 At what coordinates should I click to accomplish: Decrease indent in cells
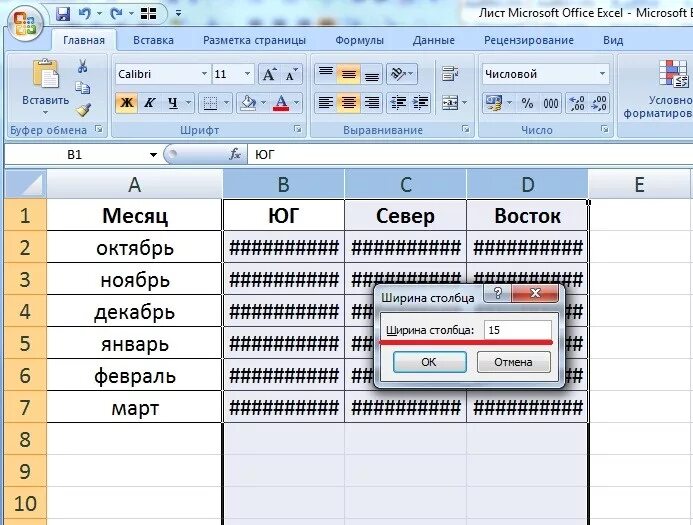pyautogui.click(x=398, y=103)
